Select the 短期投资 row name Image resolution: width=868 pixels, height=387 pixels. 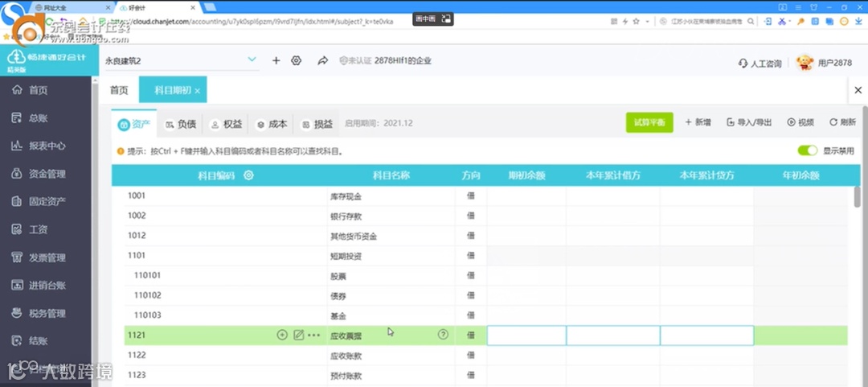346,256
